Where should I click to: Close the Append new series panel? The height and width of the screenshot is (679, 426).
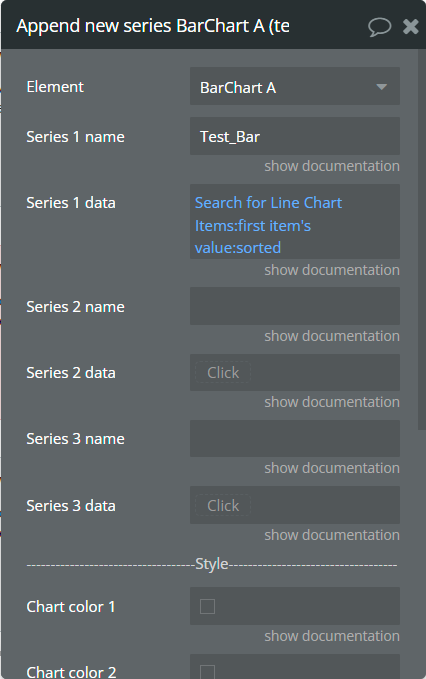click(x=410, y=26)
